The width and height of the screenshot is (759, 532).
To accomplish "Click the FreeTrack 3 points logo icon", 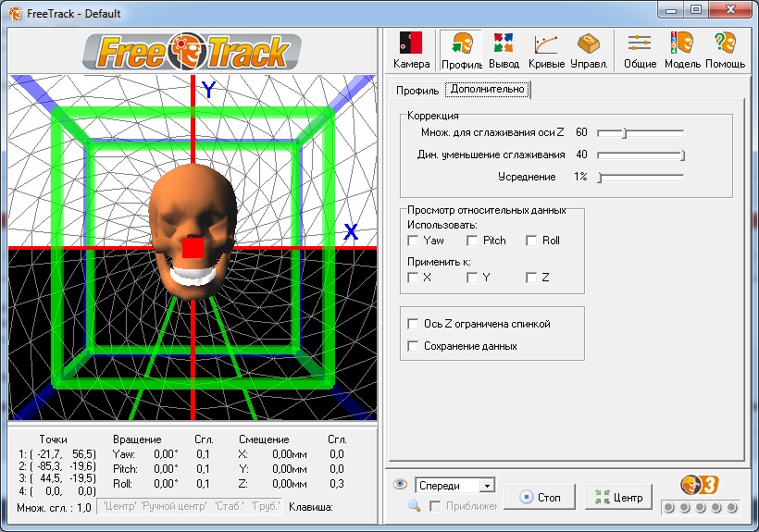I will click(x=700, y=485).
